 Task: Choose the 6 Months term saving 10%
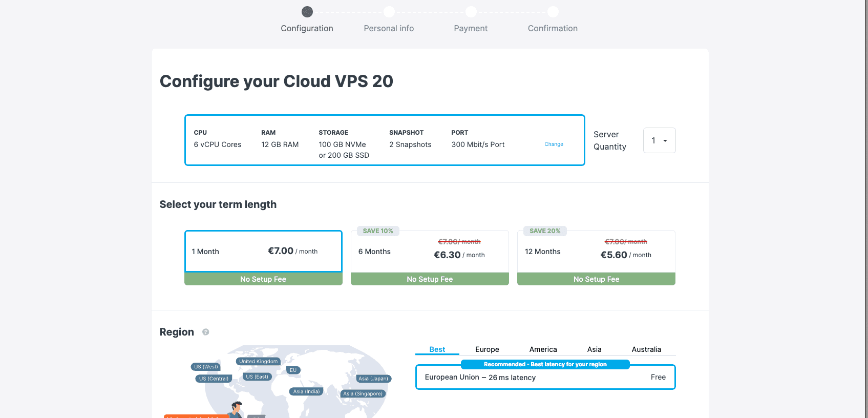430,251
